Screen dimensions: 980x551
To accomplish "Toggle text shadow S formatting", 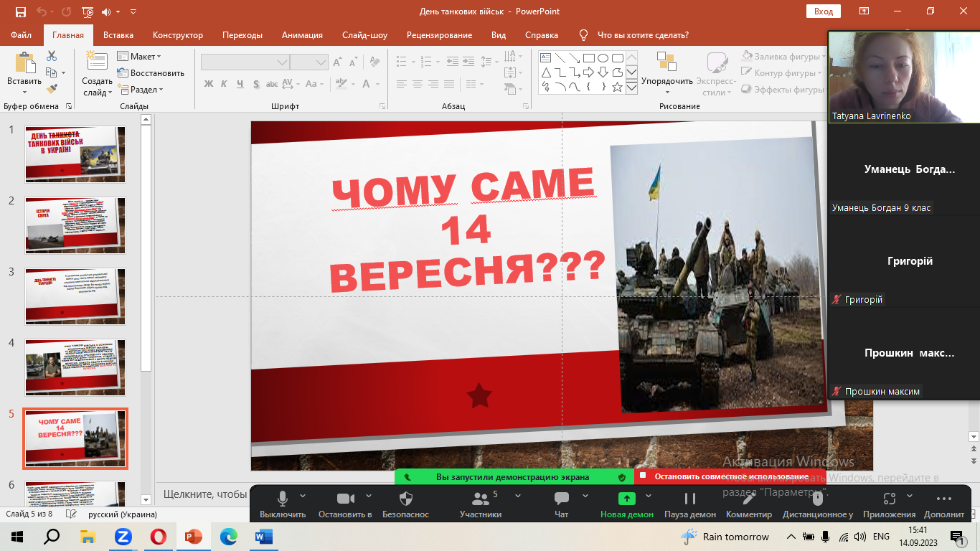I will coord(256,84).
